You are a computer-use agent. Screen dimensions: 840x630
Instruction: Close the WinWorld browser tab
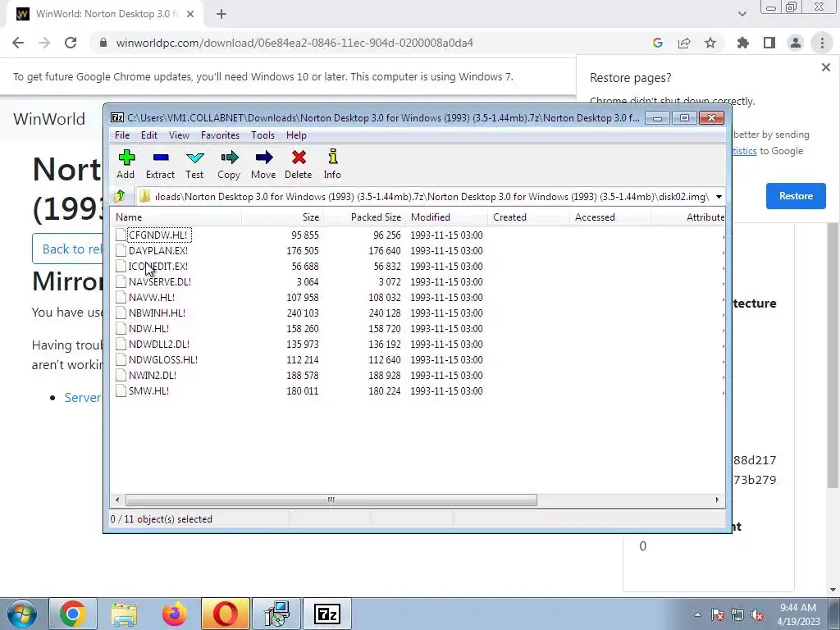click(190, 15)
